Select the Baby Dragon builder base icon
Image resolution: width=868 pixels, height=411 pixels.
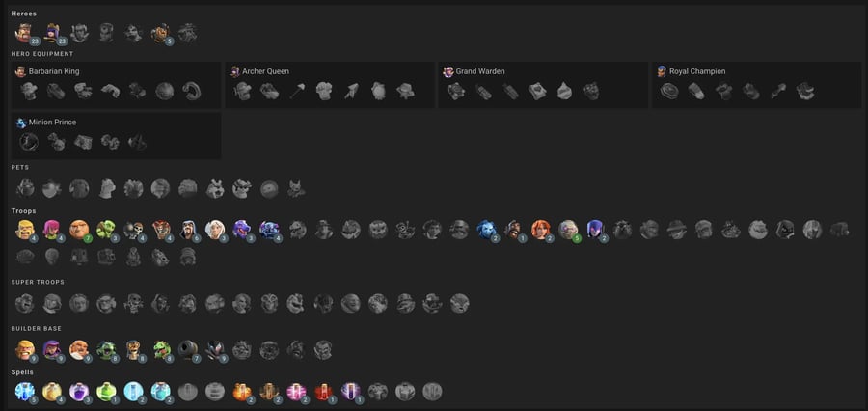tap(161, 350)
